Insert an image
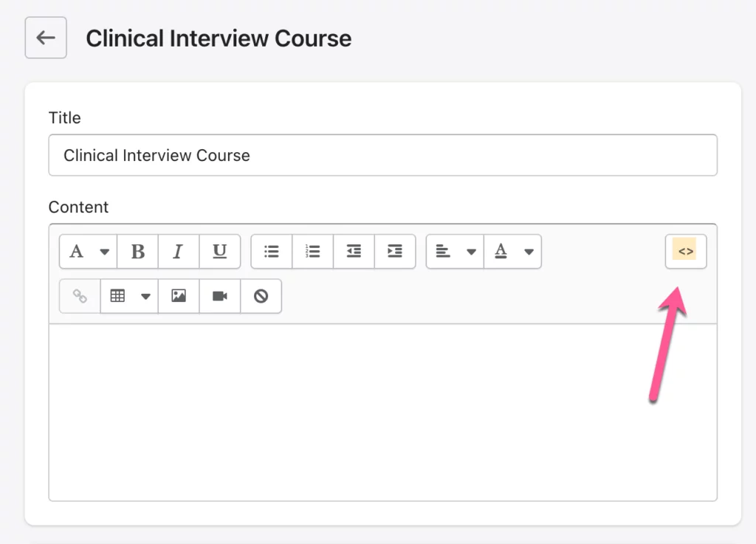Image resolution: width=756 pixels, height=544 pixels. (x=179, y=296)
